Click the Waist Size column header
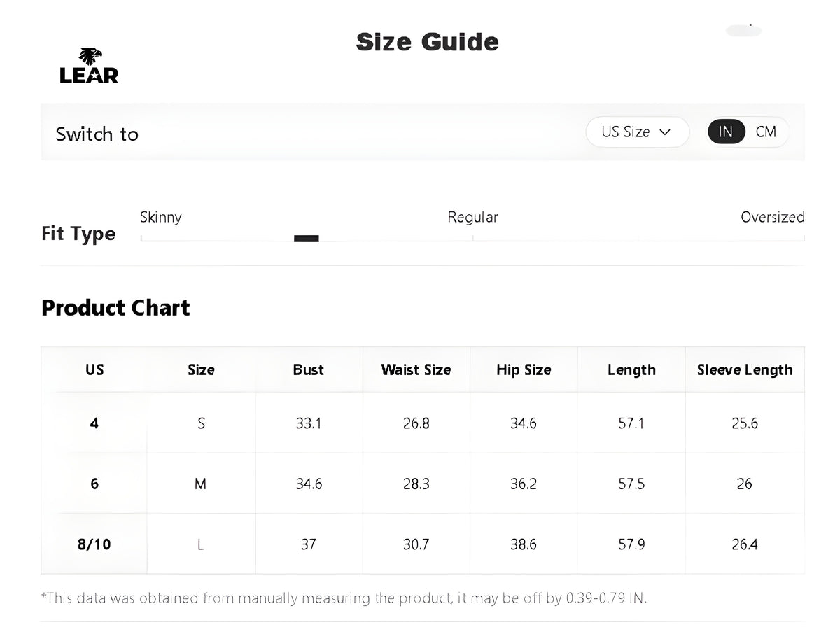 pyautogui.click(x=416, y=369)
